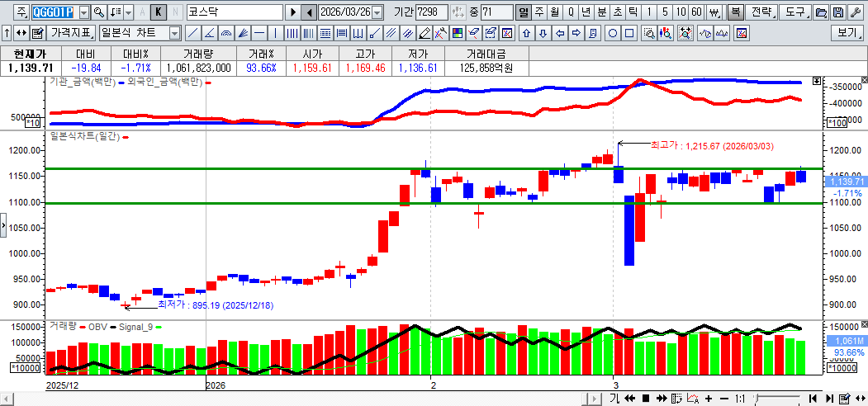The width and height of the screenshot is (868, 406).
Task: Select the horizontal line drawing tool
Action: pyautogui.click(x=259, y=34)
